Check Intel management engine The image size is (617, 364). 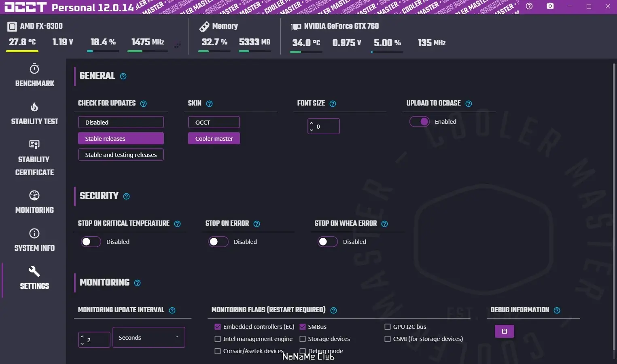[x=218, y=339]
